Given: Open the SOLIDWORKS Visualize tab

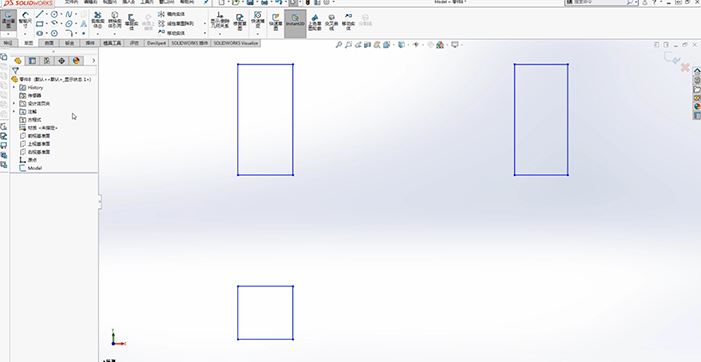Looking at the screenshot, I should [236, 43].
